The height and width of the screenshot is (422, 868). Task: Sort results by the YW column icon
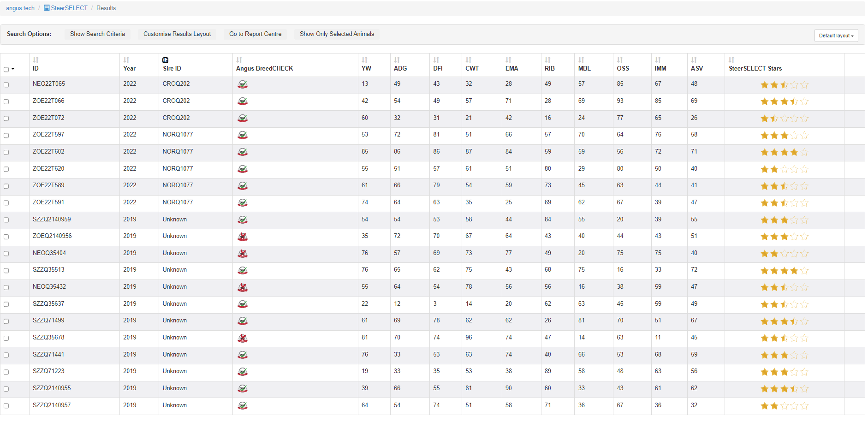365,60
